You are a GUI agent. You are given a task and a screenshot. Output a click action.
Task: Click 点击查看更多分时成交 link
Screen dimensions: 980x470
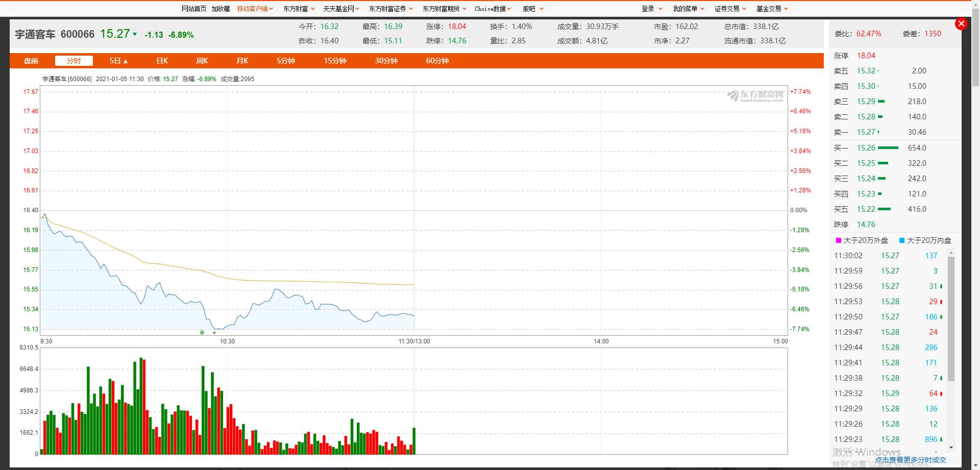[911, 460]
